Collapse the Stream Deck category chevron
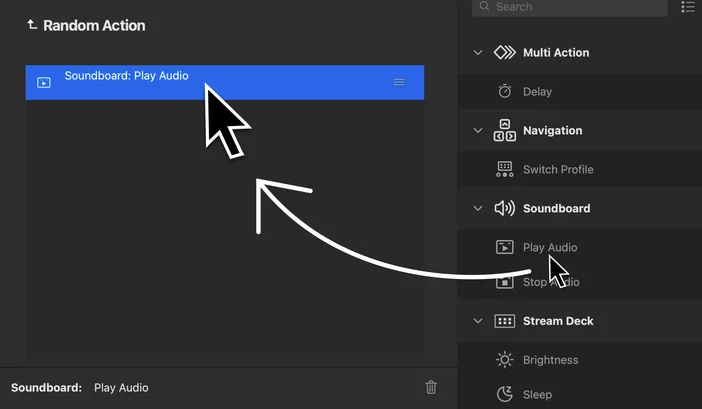 pyautogui.click(x=478, y=322)
